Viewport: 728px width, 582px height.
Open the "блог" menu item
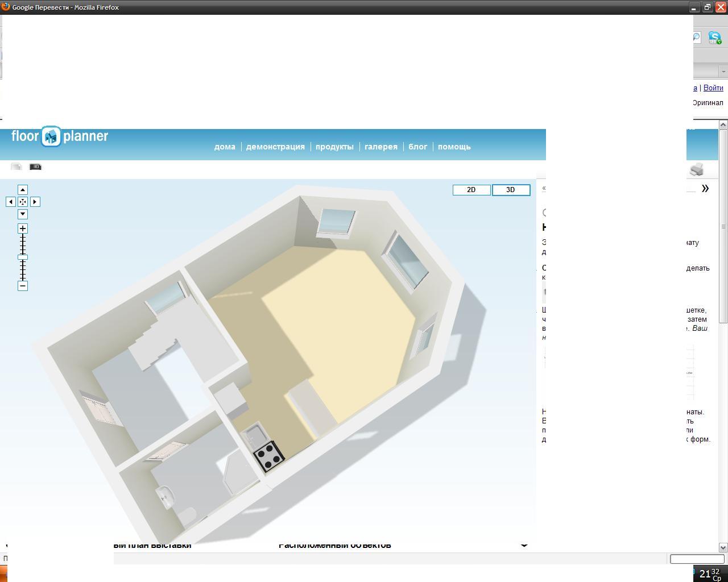(417, 147)
